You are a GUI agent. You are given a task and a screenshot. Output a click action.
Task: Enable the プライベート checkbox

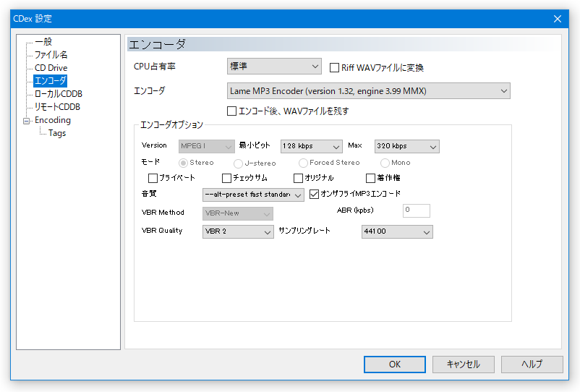point(153,178)
